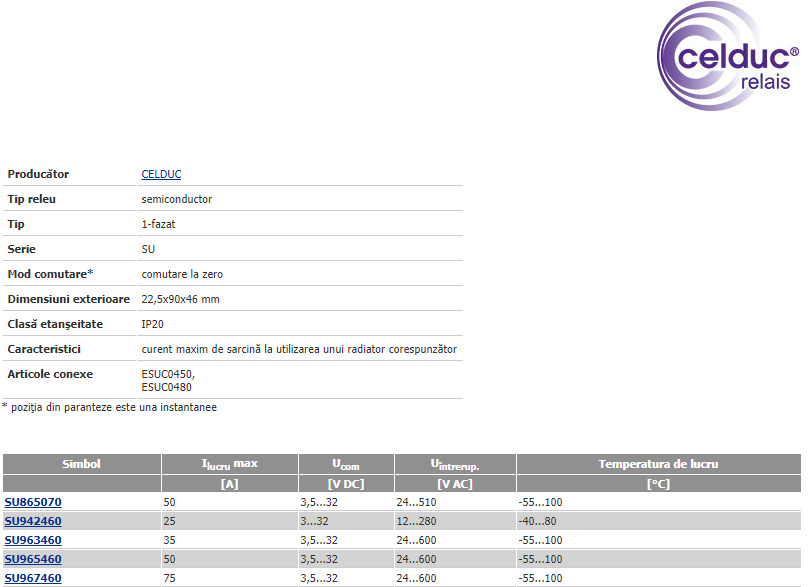Select the Dimensiuni exterioare label

(x=69, y=299)
